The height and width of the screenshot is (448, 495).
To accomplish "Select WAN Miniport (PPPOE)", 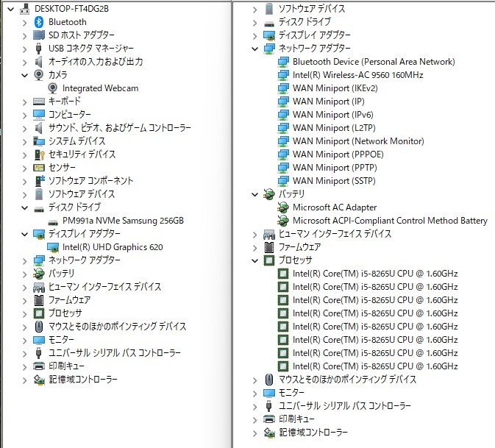I will coord(338,154).
